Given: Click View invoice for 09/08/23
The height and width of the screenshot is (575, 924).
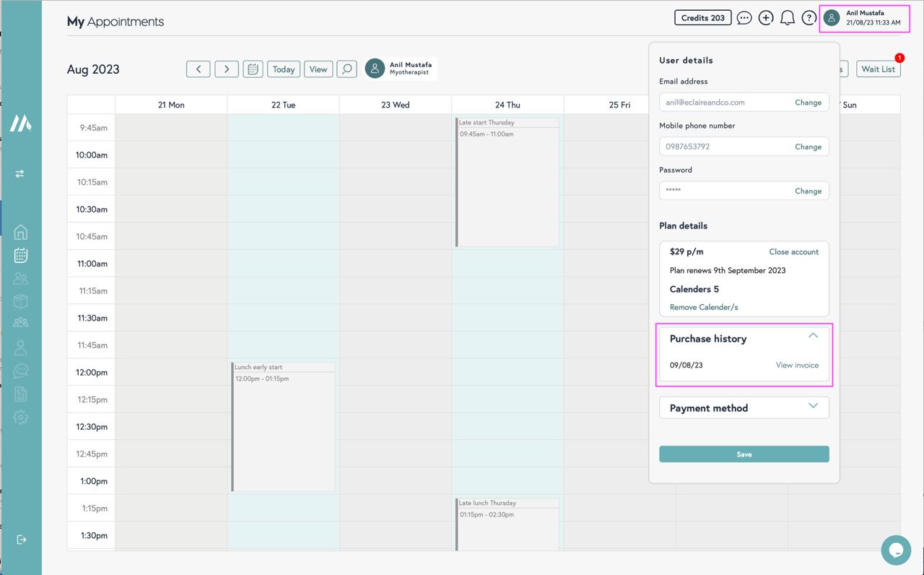Looking at the screenshot, I should click(797, 366).
